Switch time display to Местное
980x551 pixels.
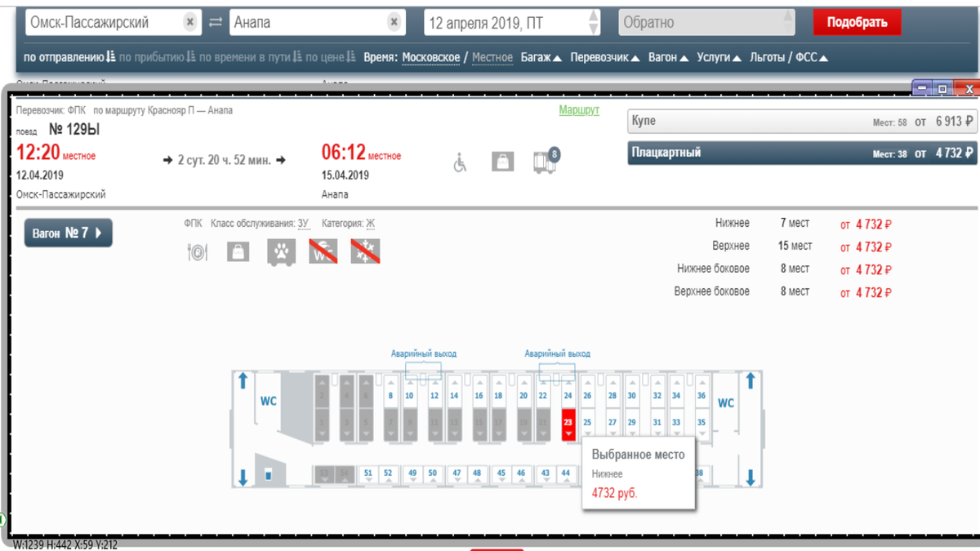point(492,57)
